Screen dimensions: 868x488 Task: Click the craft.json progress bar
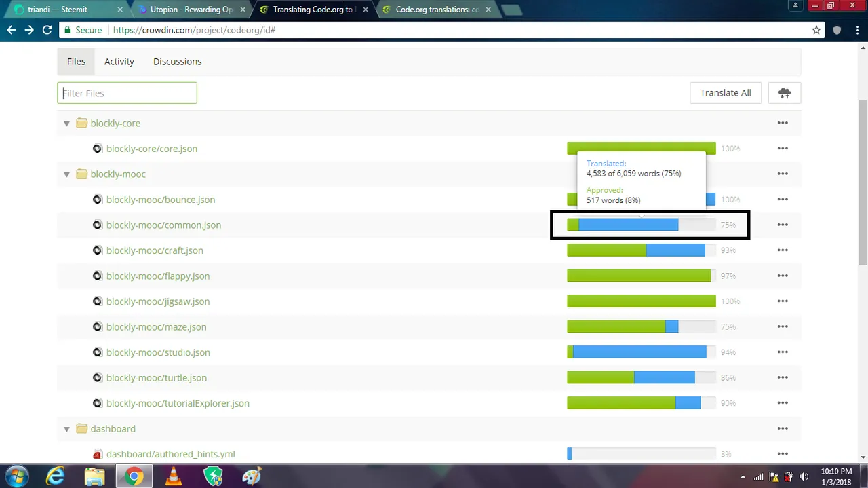tap(641, 250)
